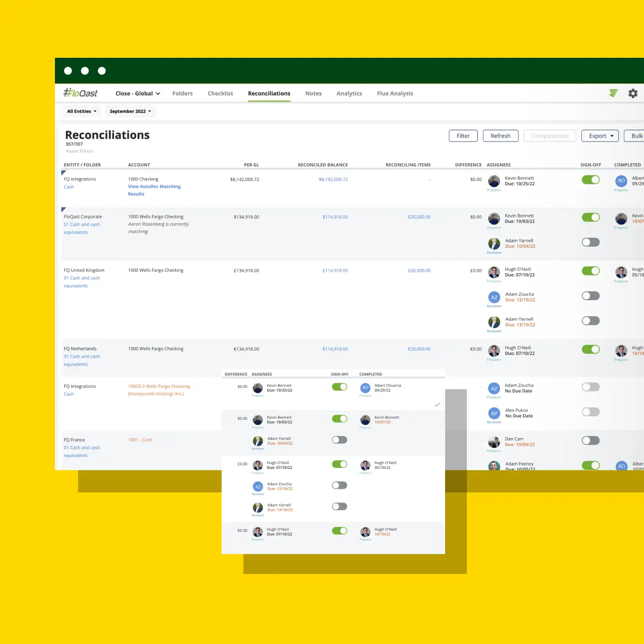Viewport: 644px width, 644px height.
Task: Click the Refresh button
Action: [501, 136]
